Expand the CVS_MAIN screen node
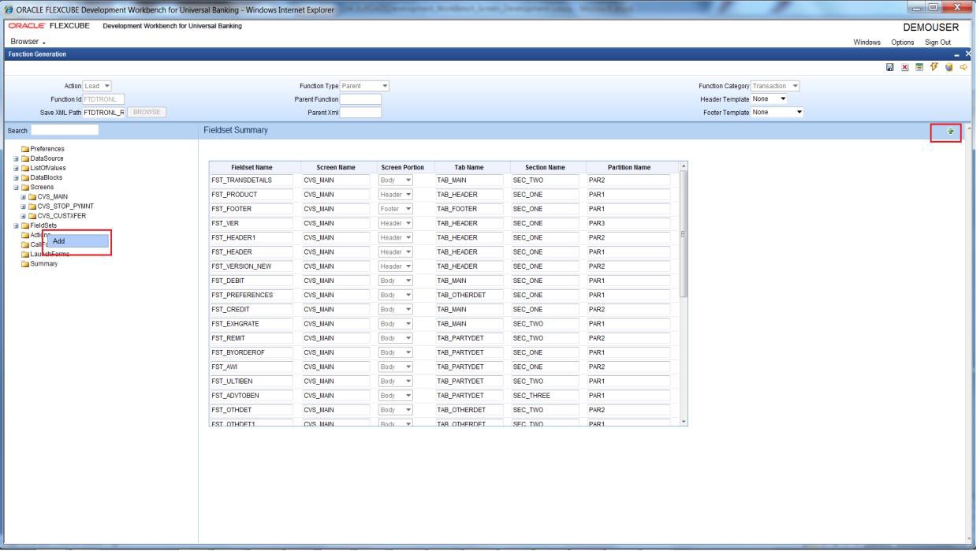Viewport: 980px width, 551px height. [x=23, y=196]
